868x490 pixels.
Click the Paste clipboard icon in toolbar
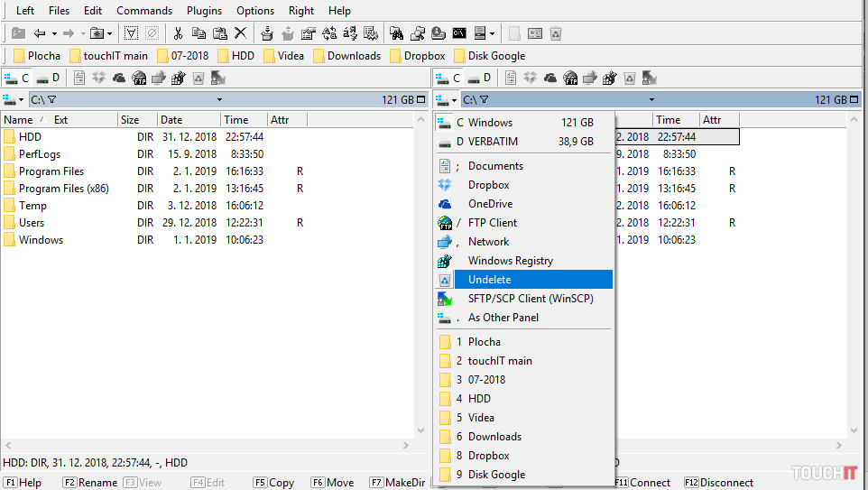click(x=219, y=33)
